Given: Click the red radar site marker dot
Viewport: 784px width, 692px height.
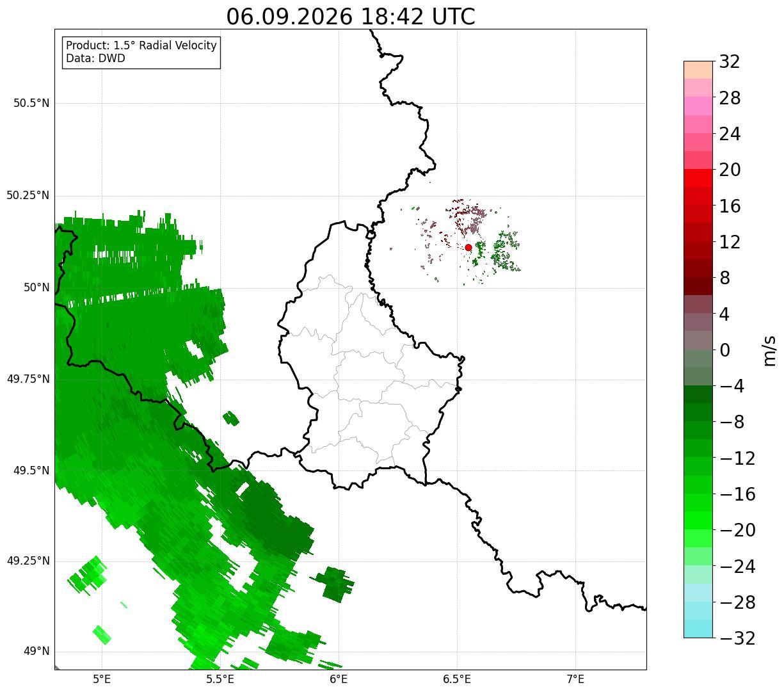Looking at the screenshot, I should pyautogui.click(x=468, y=247).
